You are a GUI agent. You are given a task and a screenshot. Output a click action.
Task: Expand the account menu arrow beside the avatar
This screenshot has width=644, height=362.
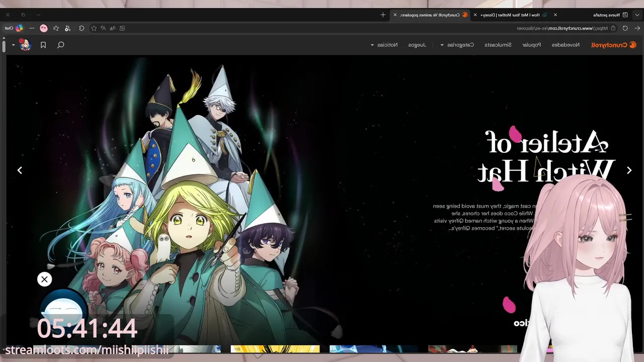click(x=13, y=45)
